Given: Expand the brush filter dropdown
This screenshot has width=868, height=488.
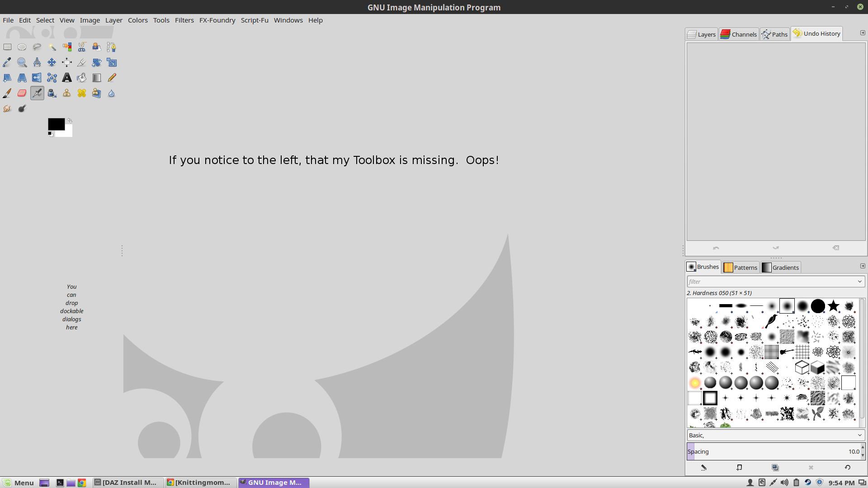Looking at the screenshot, I should 859,282.
